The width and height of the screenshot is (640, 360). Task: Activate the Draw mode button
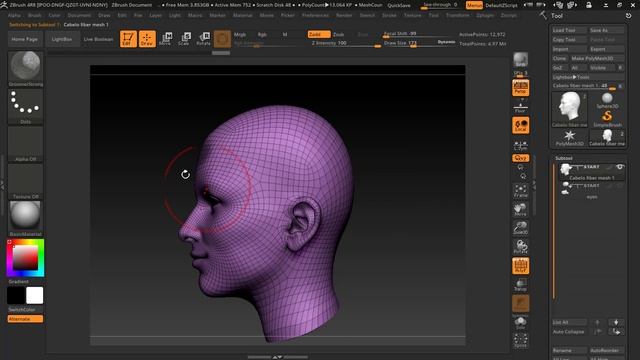tap(147, 39)
